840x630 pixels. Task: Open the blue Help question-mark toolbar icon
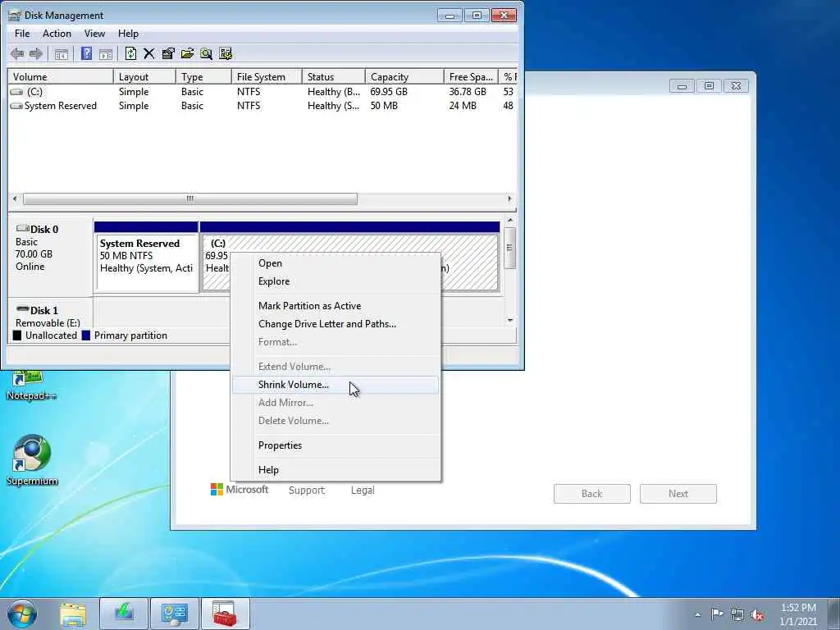(x=86, y=53)
